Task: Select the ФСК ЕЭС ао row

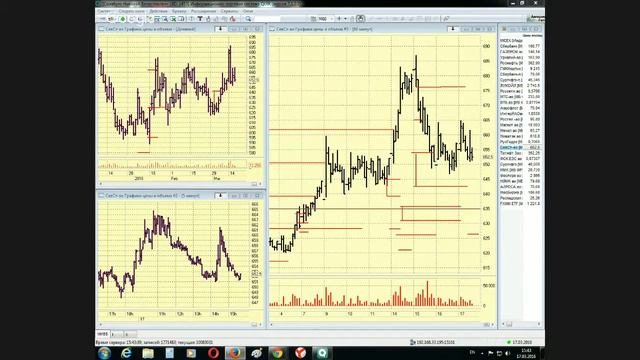Action: pos(520,158)
